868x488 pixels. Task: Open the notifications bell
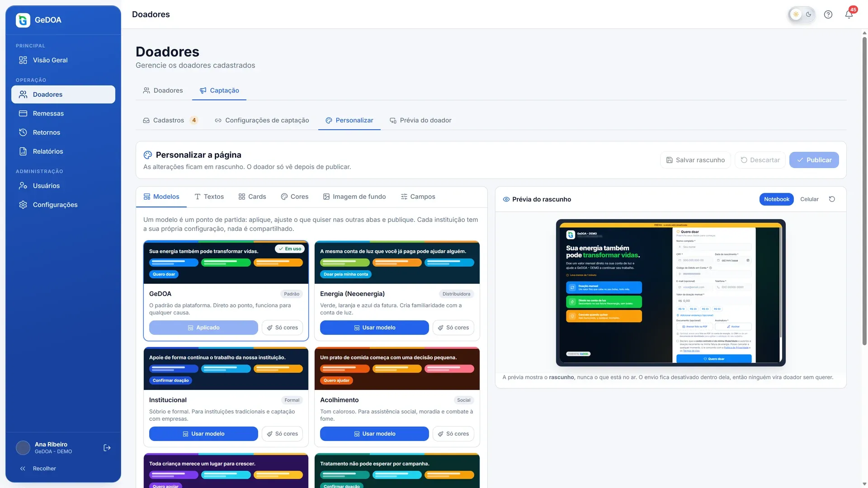coord(849,14)
